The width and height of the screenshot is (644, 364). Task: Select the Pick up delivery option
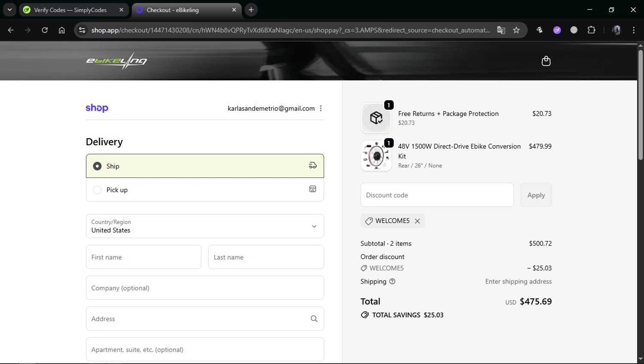coord(205,190)
